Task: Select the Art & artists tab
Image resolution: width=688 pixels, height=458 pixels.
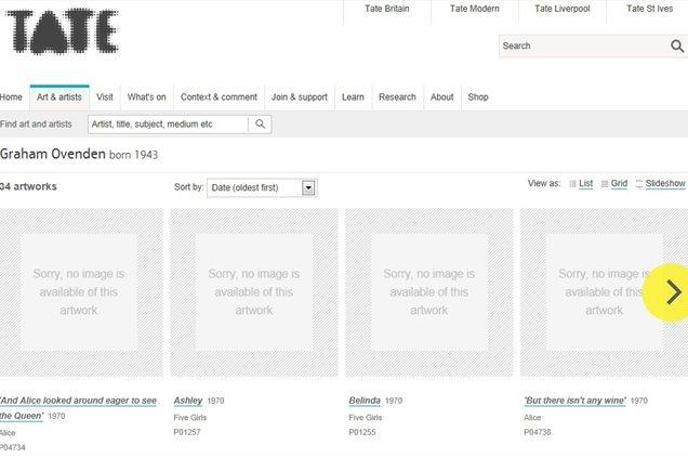Action: click(x=59, y=97)
